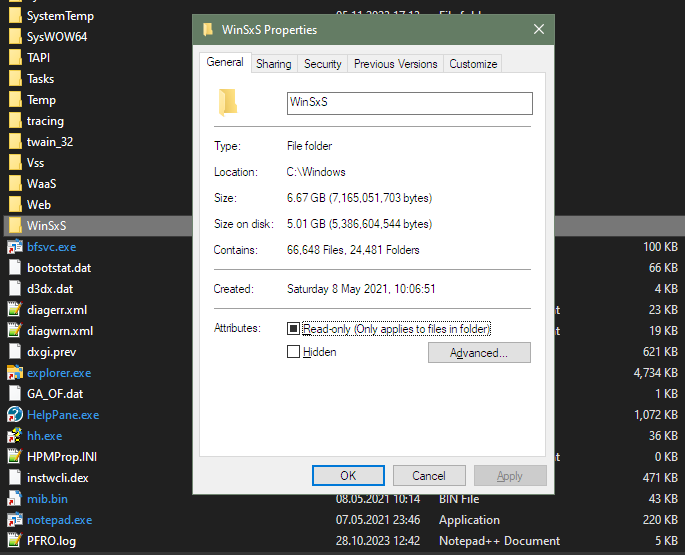Click the WaaS folder icon
Image resolution: width=685 pixels, height=555 pixels.
click(x=15, y=184)
